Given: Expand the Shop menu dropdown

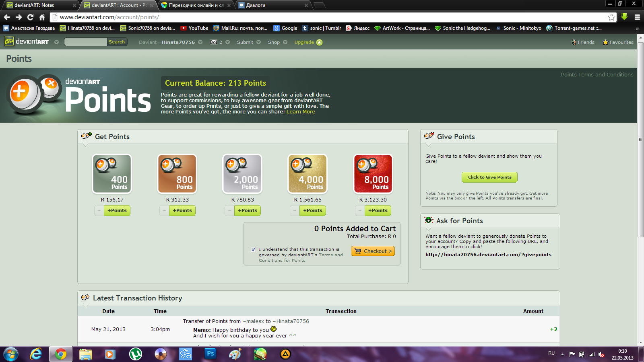Looking at the screenshot, I should pyautogui.click(x=285, y=42).
